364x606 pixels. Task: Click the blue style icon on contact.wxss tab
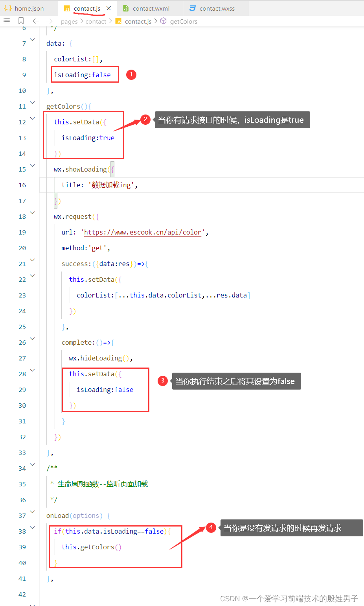[x=192, y=8]
